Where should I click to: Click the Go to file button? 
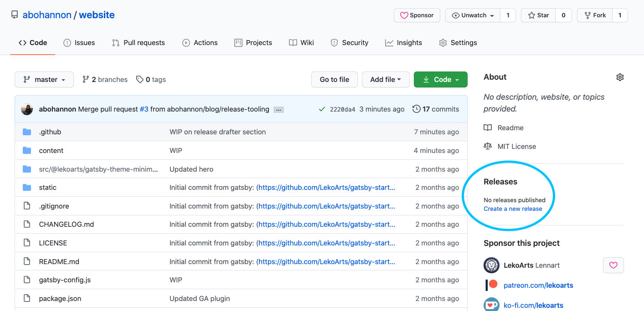(335, 79)
